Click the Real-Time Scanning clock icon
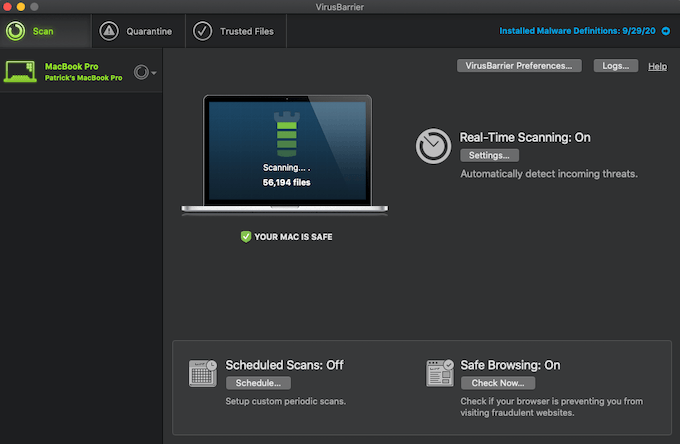The width and height of the screenshot is (680, 444). click(x=433, y=146)
